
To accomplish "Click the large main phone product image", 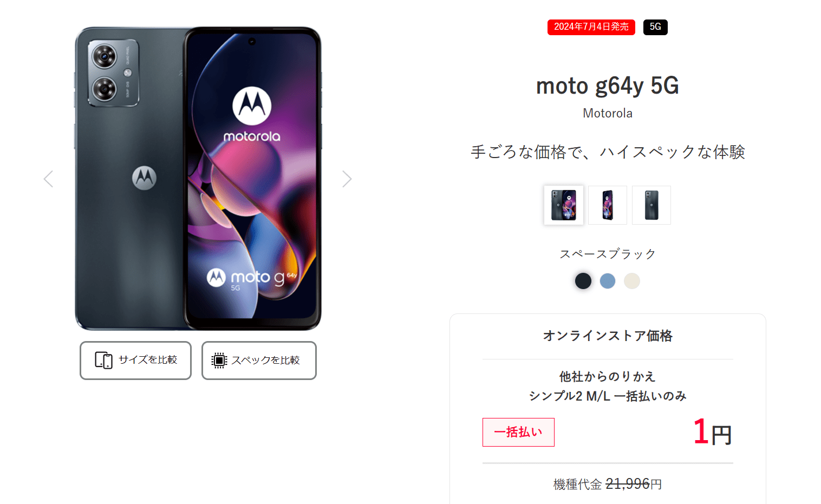I will [x=198, y=179].
